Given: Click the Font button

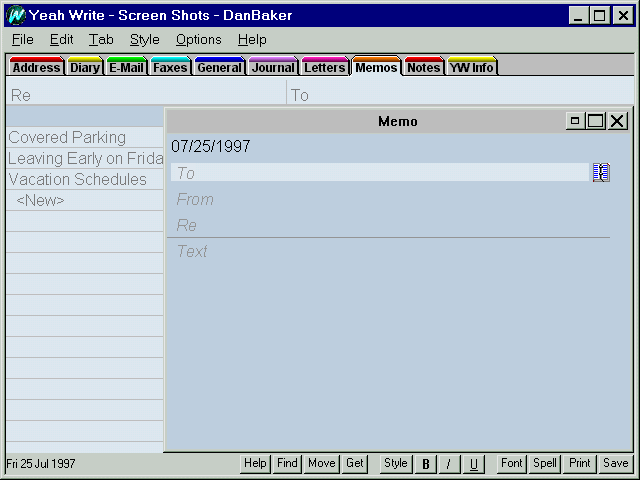Looking at the screenshot, I should click(511, 464).
